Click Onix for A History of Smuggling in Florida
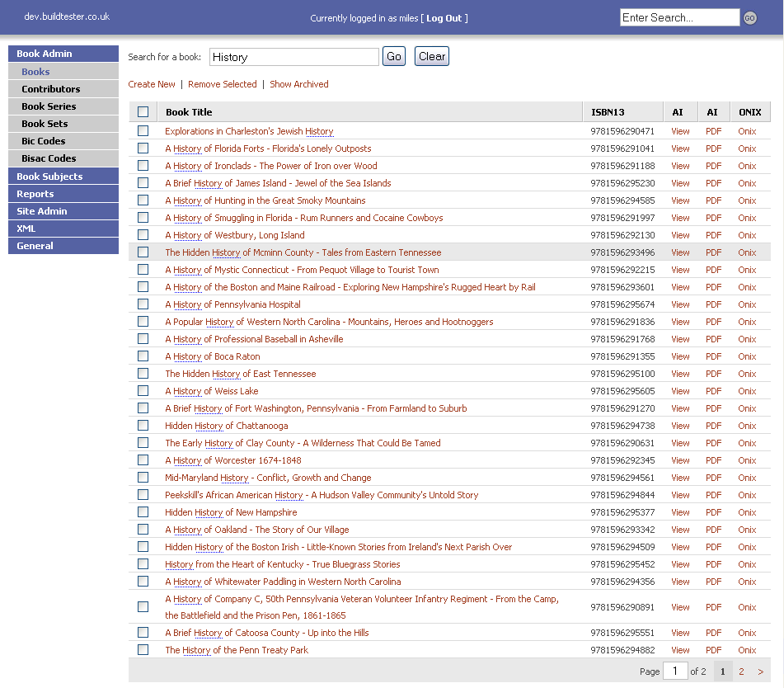Image resolution: width=784 pixels, height=688 pixels. 747,218
